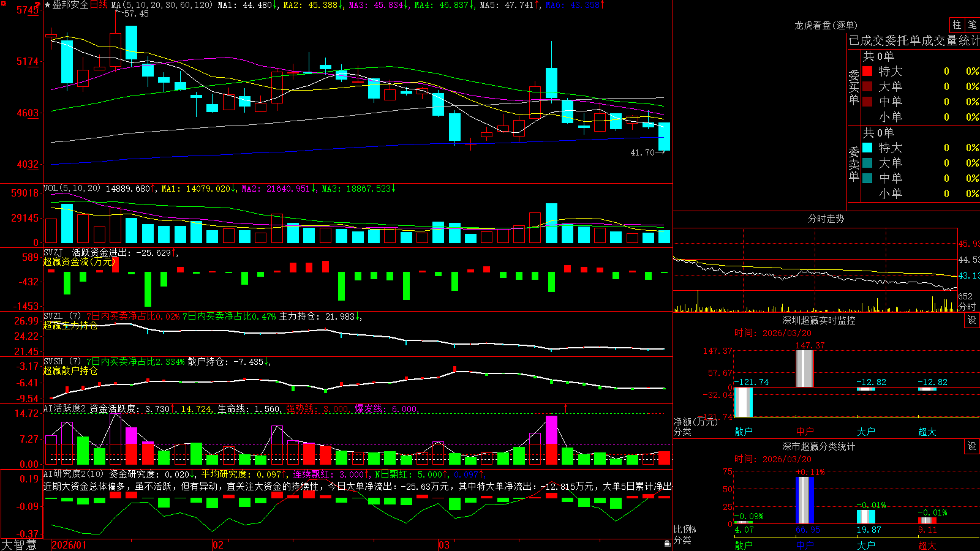Switch order view to 柱 bar mode
Image resolution: width=980 pixels, height=551 pixels.
coord(957,24)
